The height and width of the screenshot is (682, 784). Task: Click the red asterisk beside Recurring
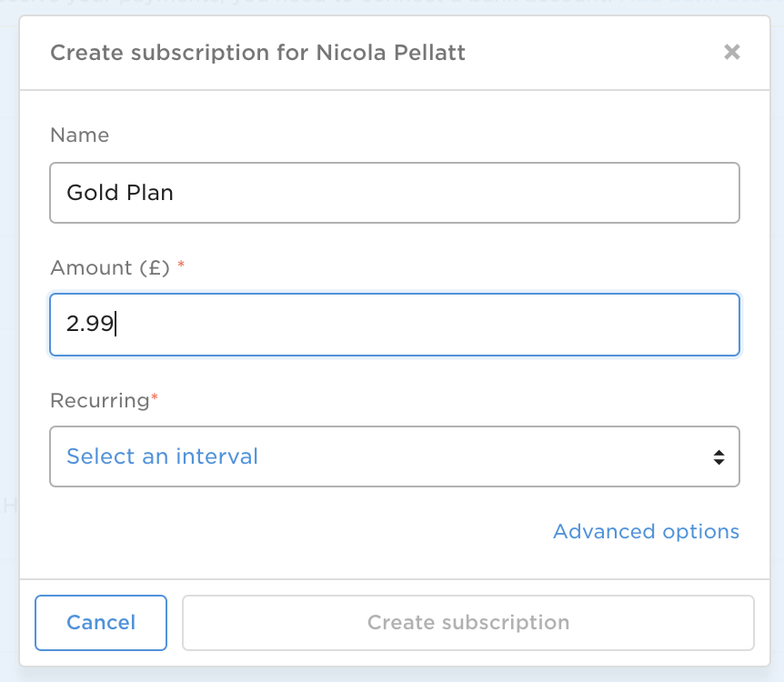[x=155, y=399]
